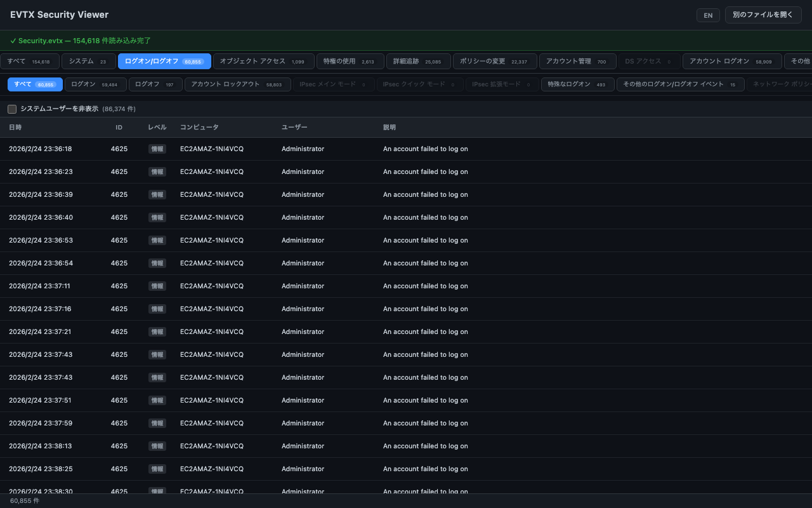Filter by the ログオン subcategory with 59,484
812x508 pixels.
[95, 84]
